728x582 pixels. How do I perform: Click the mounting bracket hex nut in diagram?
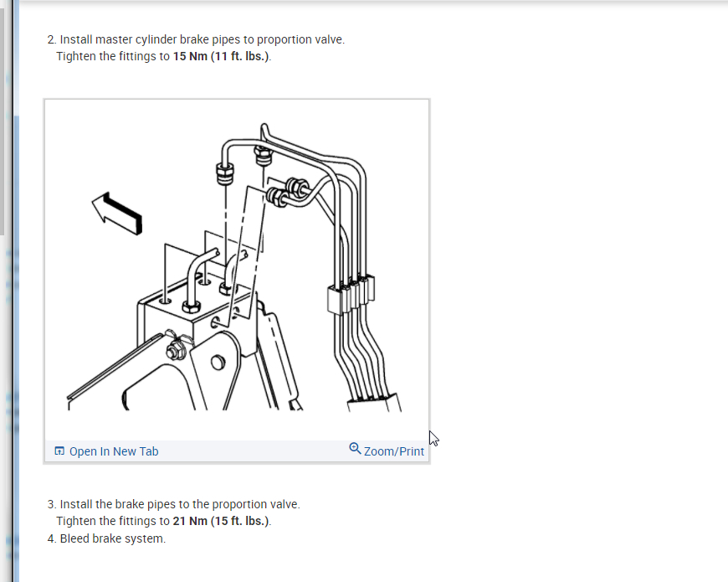coord(176,351)
